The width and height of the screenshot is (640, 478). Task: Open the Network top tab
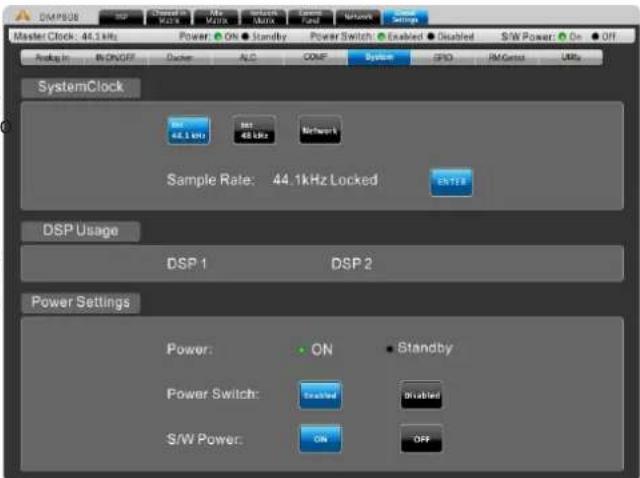tap(358, 17)
